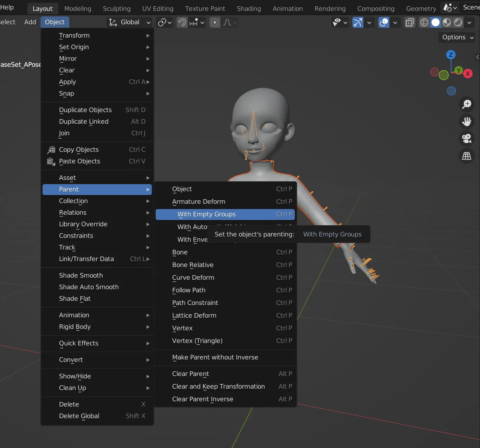Switch to Wireframe viewport shading
The width and height of the screenshot is (480, 448).
coord(424,22)
